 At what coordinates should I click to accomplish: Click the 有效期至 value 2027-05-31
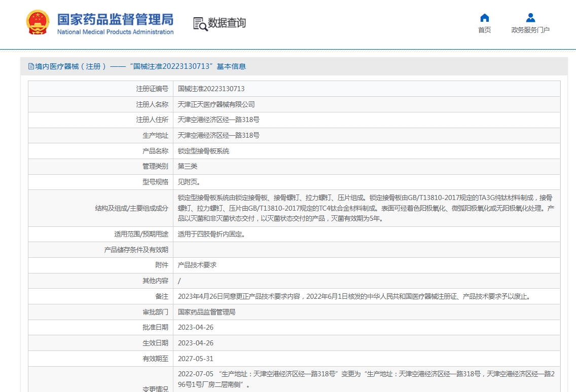click(x=196, y=359)
